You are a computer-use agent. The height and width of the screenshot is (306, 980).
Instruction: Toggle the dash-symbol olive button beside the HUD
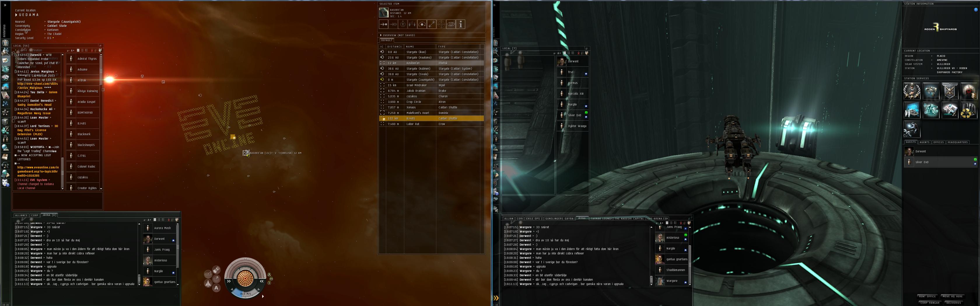point(271,279)
